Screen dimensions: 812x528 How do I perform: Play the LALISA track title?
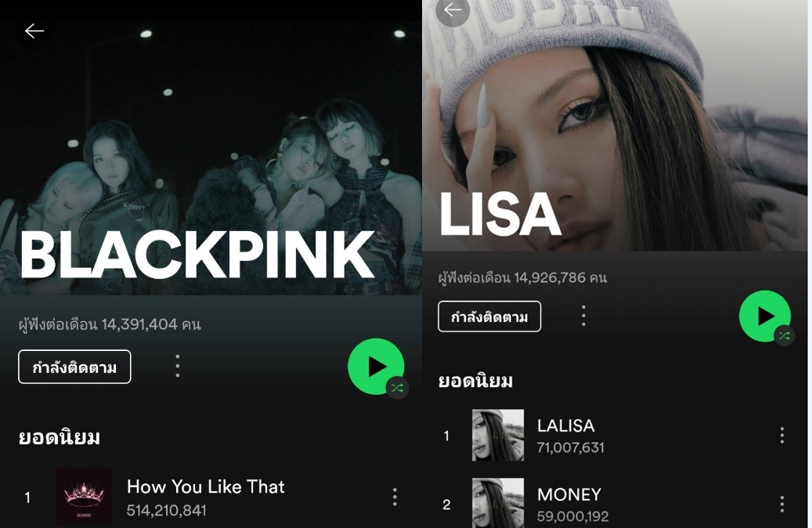565,425
